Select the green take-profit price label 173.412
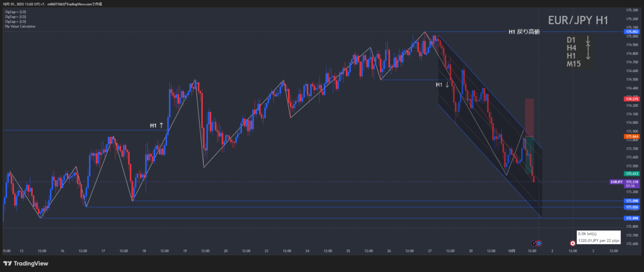644x272 pixels. tap(631, 174)
